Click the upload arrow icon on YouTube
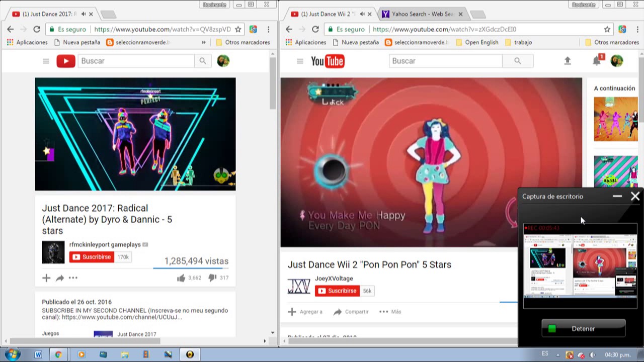Screen dimensions: 644x362 pos(568,61)
